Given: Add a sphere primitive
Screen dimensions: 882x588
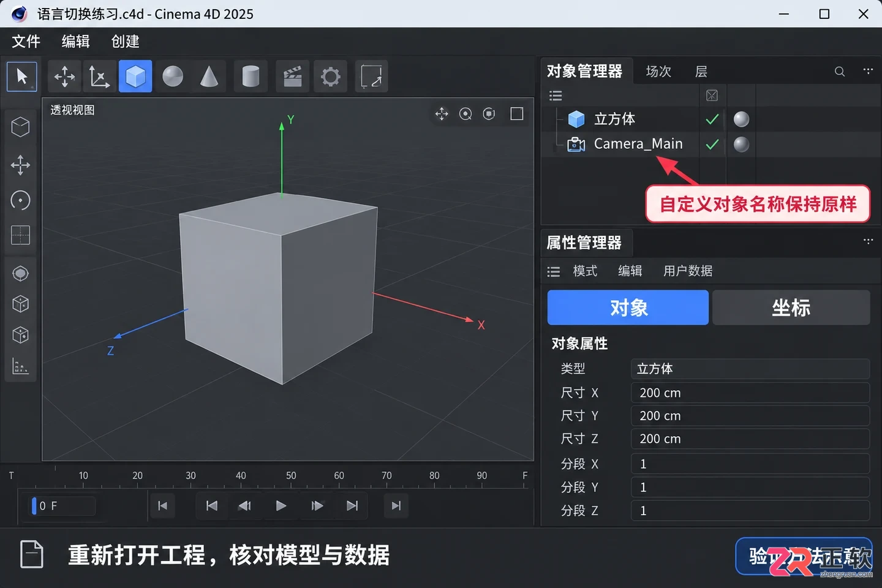Looking at the screenshot, I should pos(173,77).
